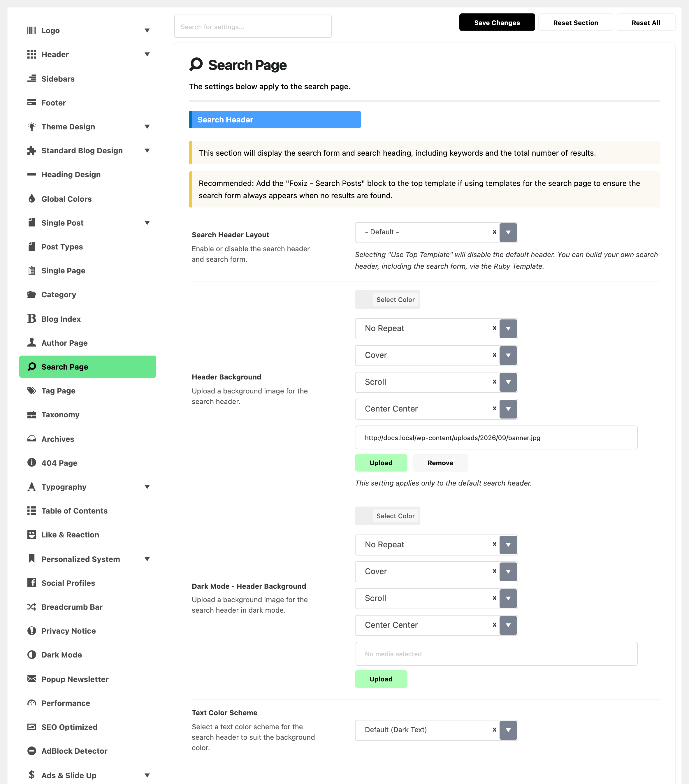Click the Author Page person icon
Viewport: 689px width, 784px height.
[31, 342]
